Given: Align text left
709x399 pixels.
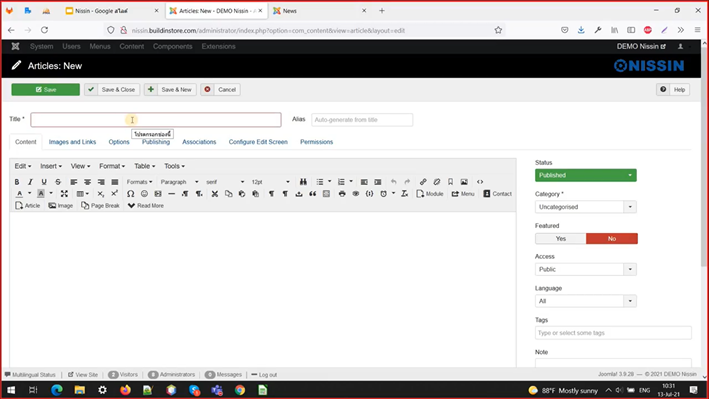Looking at the screenshot, I should (x=73, y=182).
